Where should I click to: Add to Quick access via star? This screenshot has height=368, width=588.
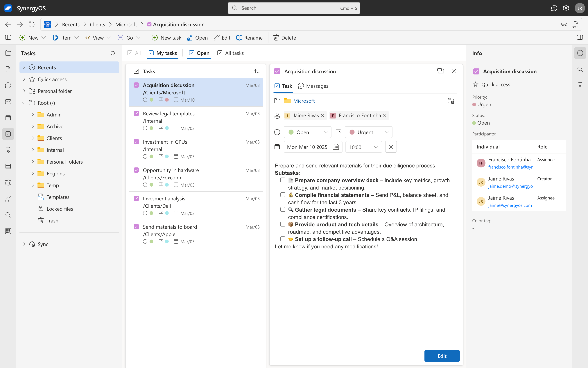pos(476,84)
